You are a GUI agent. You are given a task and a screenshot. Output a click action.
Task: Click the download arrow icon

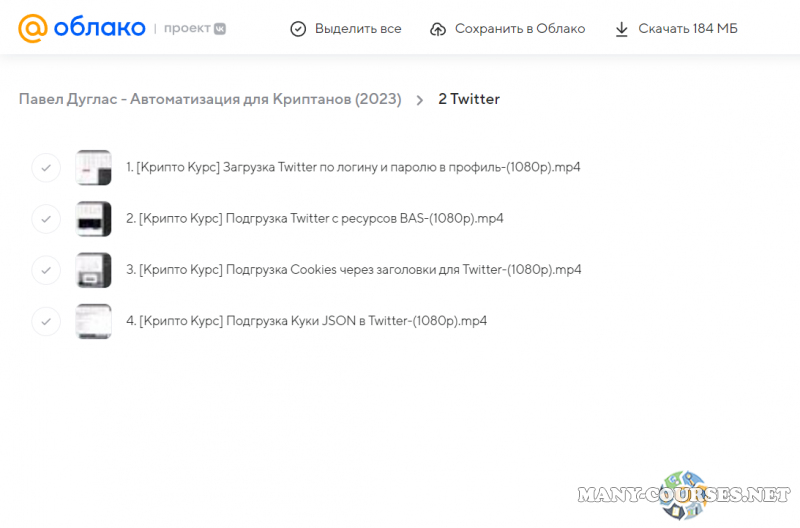coord(622,29)
